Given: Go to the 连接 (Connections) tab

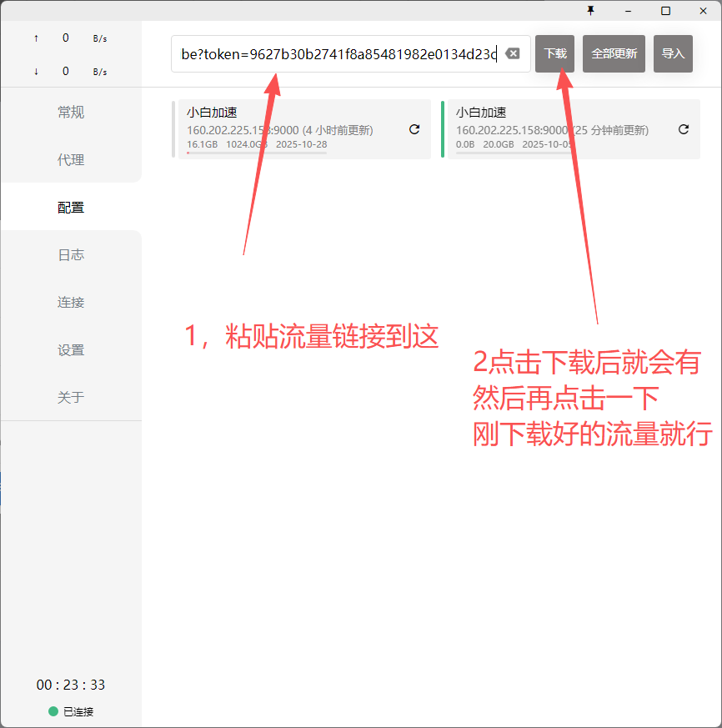Looking at the screenshot, I should (x=71, y=303).
